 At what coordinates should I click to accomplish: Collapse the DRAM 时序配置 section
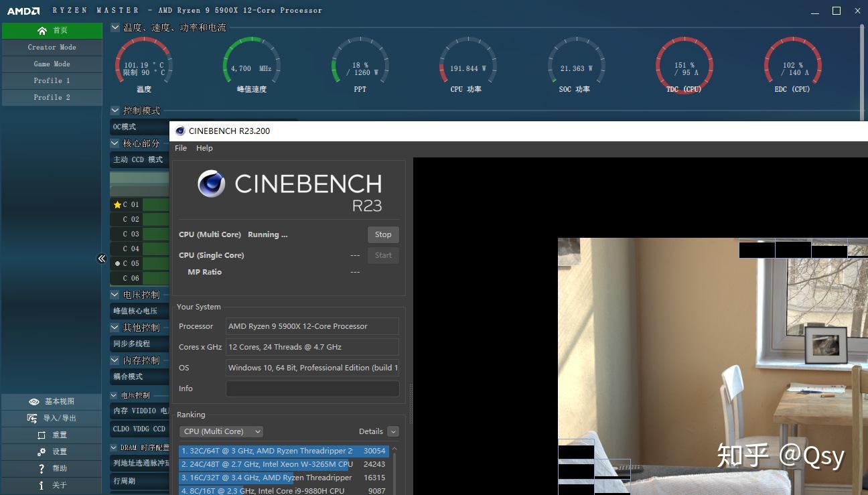click(x=115, y=447)
